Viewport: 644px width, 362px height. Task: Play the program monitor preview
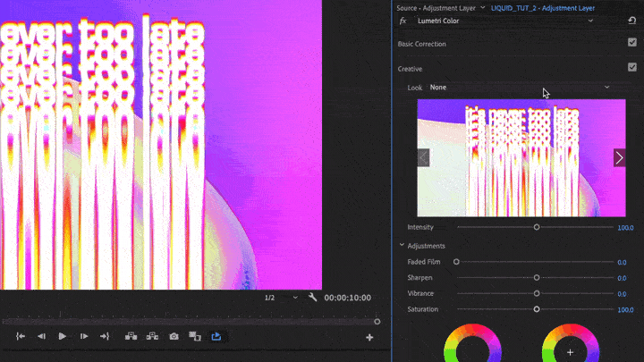63,337
